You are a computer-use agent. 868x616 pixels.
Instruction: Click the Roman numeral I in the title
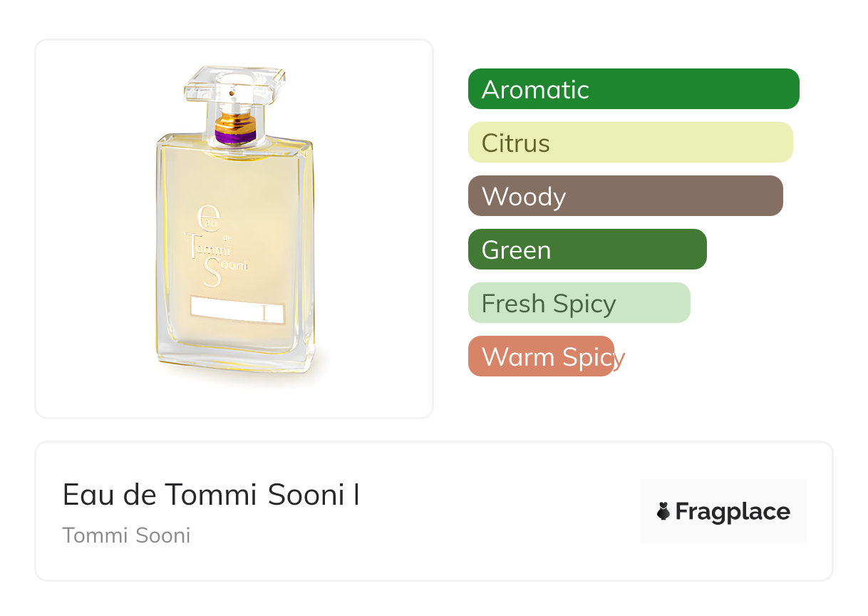pos(356,494)
